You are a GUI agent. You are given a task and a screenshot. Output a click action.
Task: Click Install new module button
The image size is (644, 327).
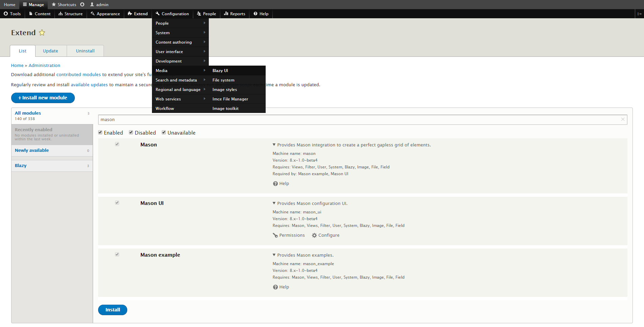tap(43, 98)
